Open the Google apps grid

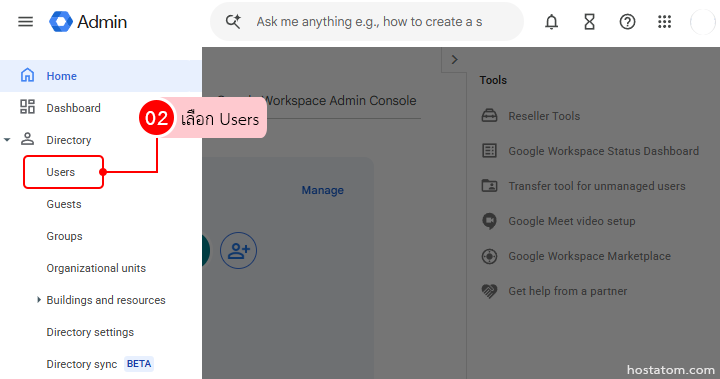coord(664,22)
